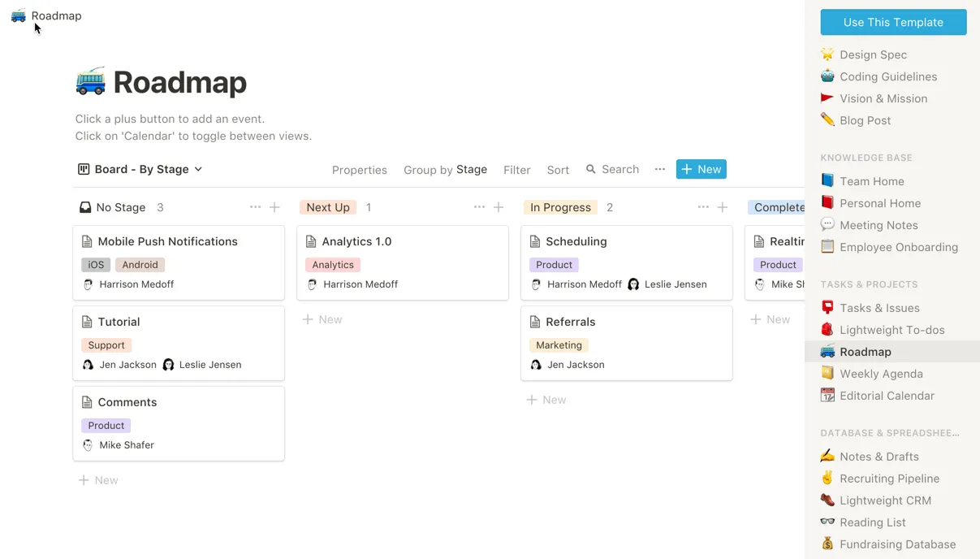Click the Use This Template button
980x559 pixels.
[x=893, y=22]
